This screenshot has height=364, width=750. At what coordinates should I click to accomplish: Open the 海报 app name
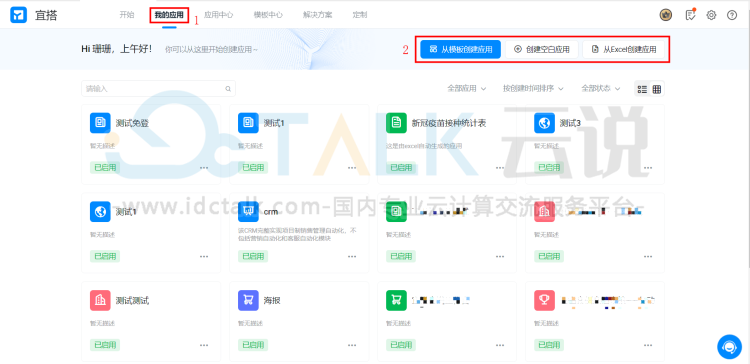(272, 300)
